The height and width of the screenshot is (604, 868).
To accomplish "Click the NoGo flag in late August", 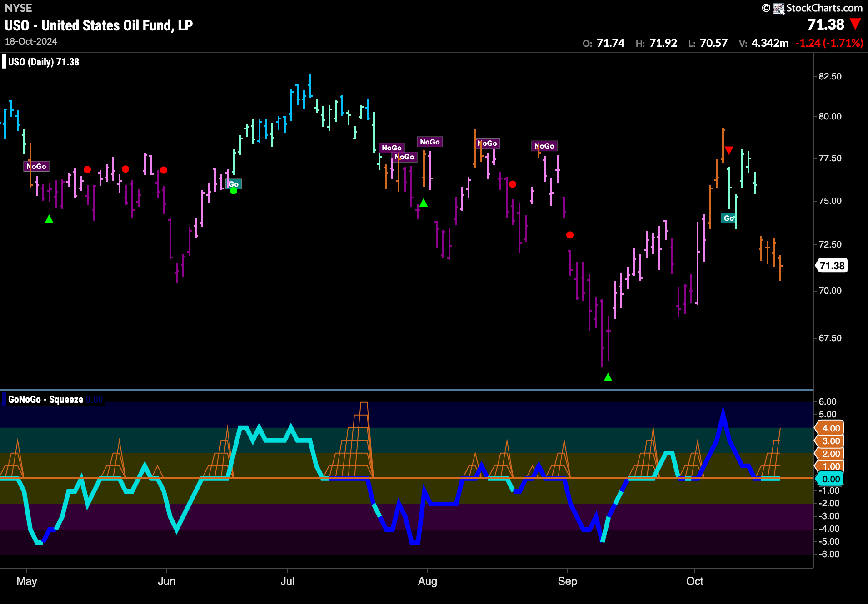I will tap(544, 146).
